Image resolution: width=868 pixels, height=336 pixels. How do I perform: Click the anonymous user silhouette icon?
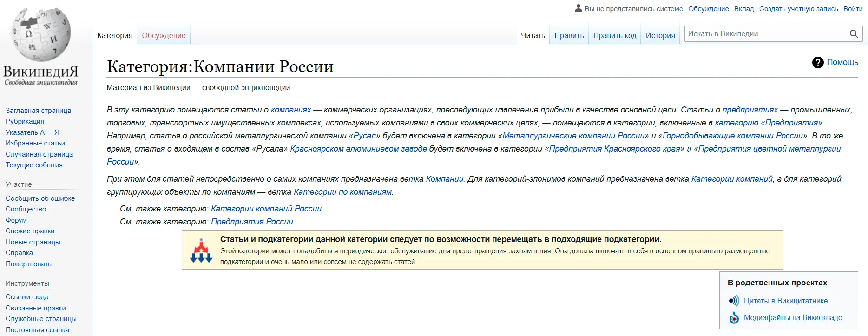tap(579, 8)
